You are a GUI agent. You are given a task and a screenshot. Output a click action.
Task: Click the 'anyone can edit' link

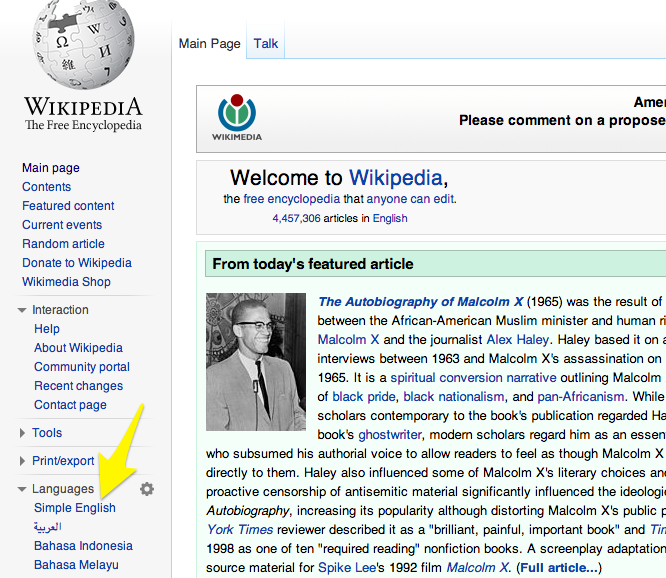pos(410,199)
